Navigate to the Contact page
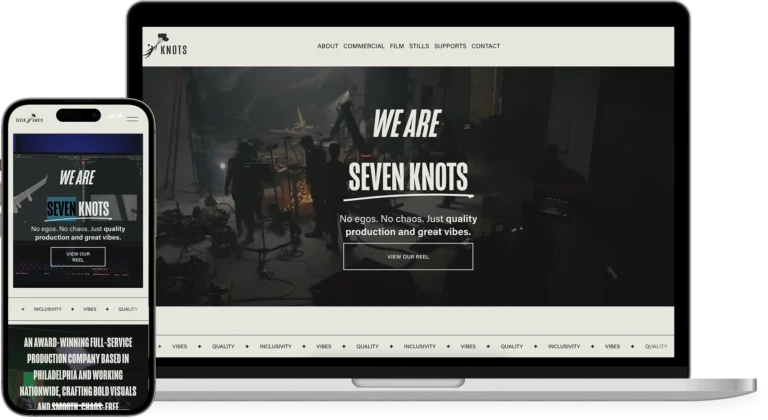This screenshot has height=420, width=768. (x=486, y=46)
